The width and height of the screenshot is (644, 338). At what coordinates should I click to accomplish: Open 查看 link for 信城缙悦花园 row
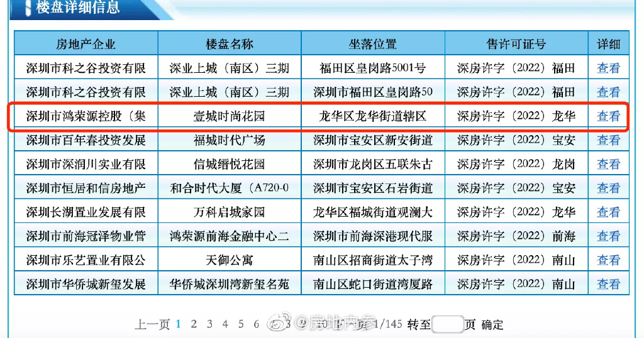[x=608, y=165]
